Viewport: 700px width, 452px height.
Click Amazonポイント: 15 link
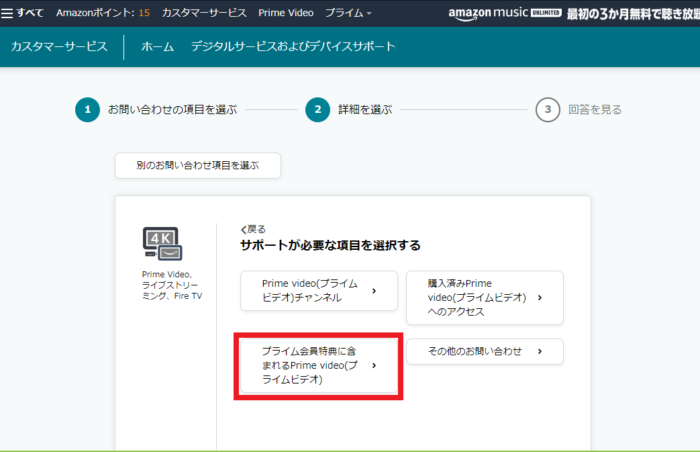pos(103,13)
